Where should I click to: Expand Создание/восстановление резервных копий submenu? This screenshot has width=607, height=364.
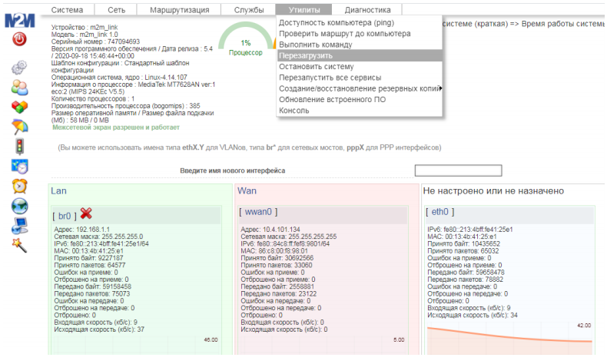click(x=359, y=88)
